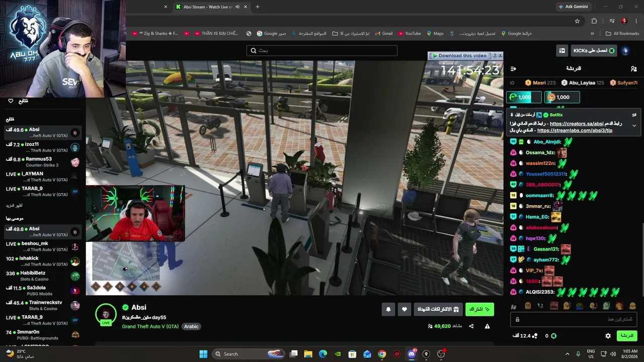The width and height of the screenshot is (644, 362).
Task: Open the creators.sa/absi link in chat
Action: (577, 124)
